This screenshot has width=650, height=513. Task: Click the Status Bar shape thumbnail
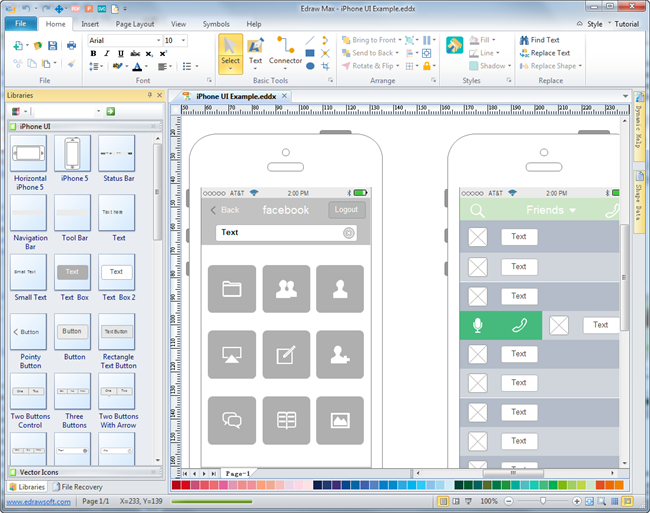(116, 155)
